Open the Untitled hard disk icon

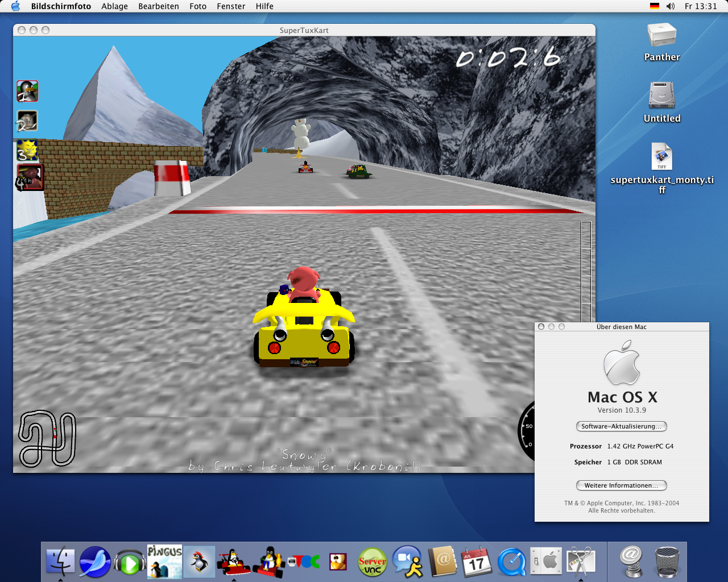[661, 95]
